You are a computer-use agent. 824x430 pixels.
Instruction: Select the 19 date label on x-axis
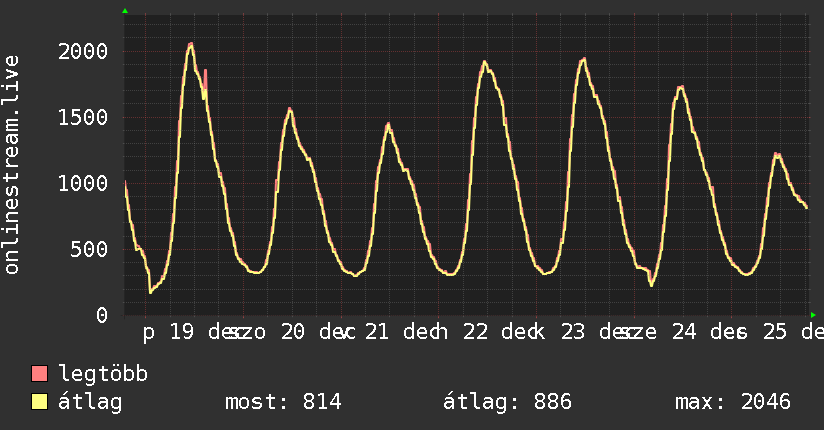click(x=181, y=332)
